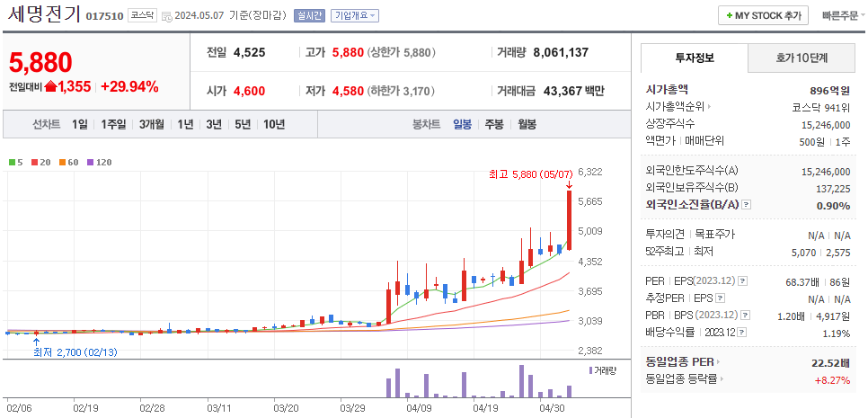Click the 코스닥 941위 ranking value

pos(821,107)
